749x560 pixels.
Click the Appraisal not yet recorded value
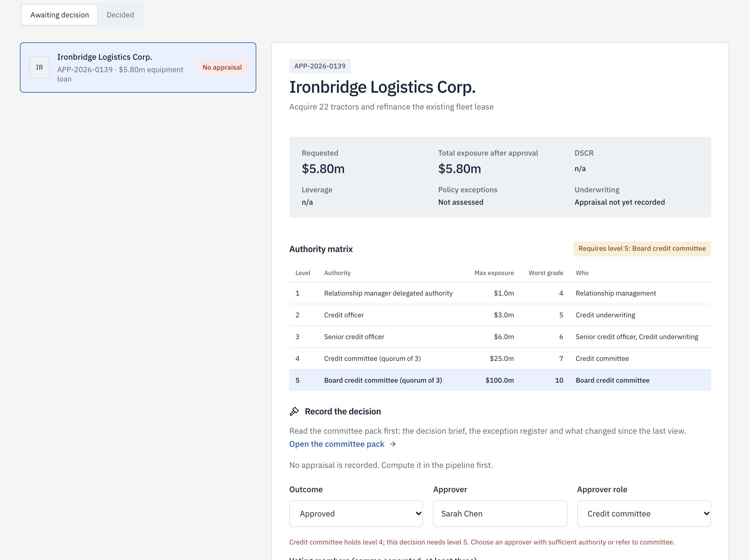pyautogui.click(x=619, y=202)
